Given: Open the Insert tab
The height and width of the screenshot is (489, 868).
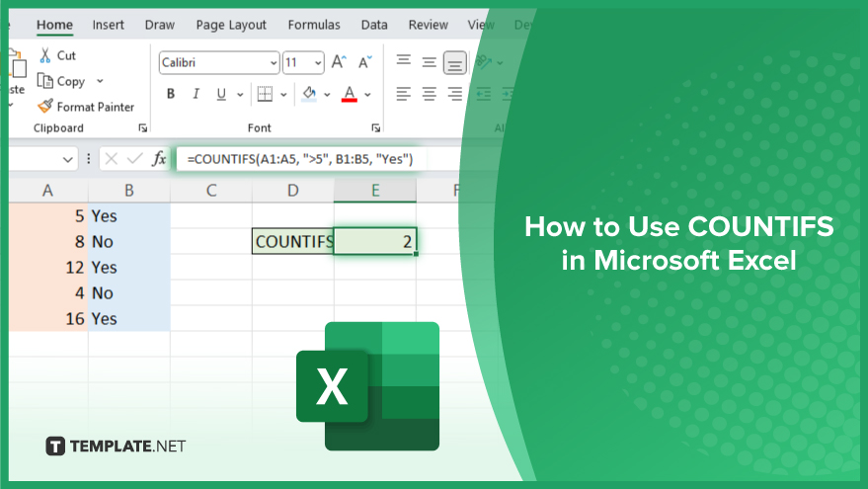Looking at the screenshot, I should [108, 25].
